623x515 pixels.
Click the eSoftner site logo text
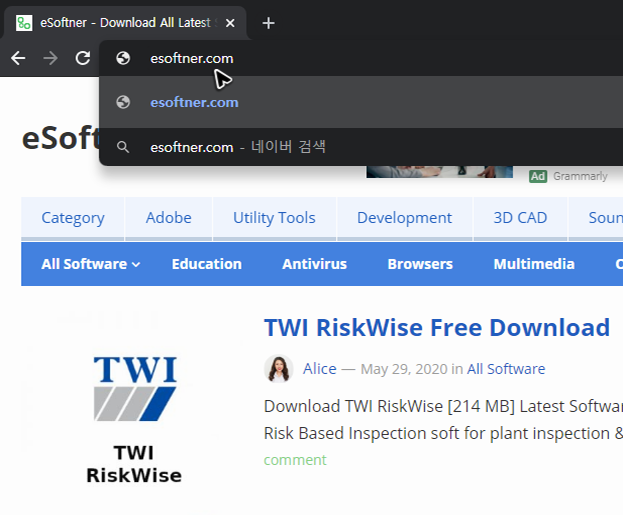coord(60,139)
